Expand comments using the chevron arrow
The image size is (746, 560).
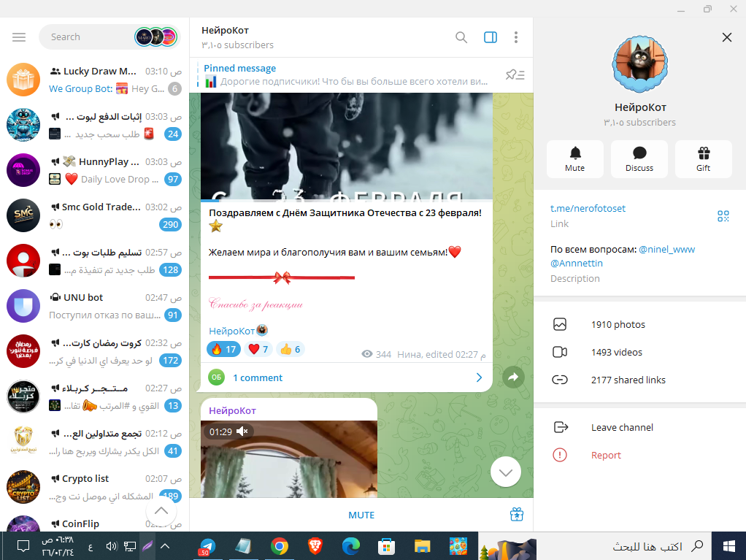(479, 377)
